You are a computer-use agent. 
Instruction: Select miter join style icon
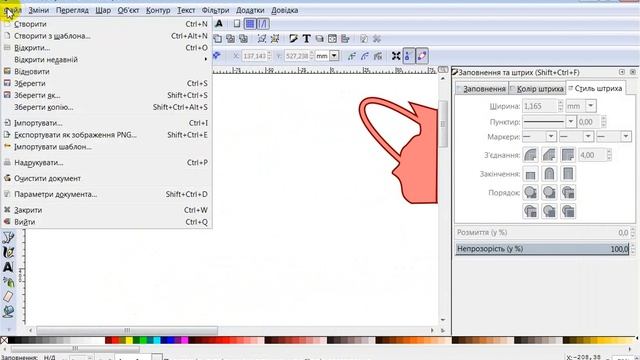[568, 155]
